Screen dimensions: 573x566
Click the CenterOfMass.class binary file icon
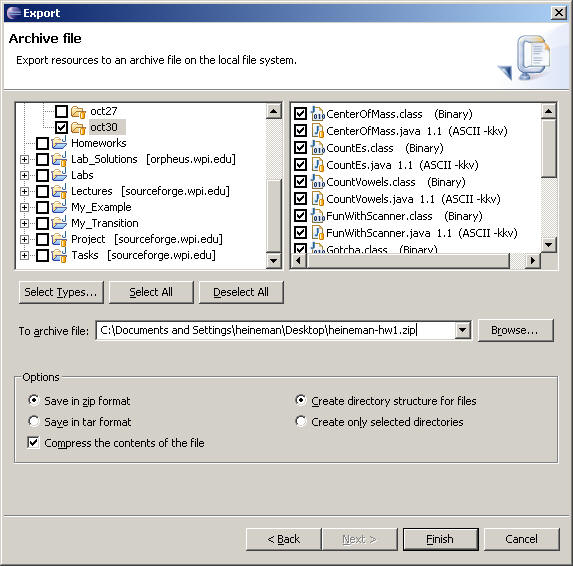click(x=318, y=114)
